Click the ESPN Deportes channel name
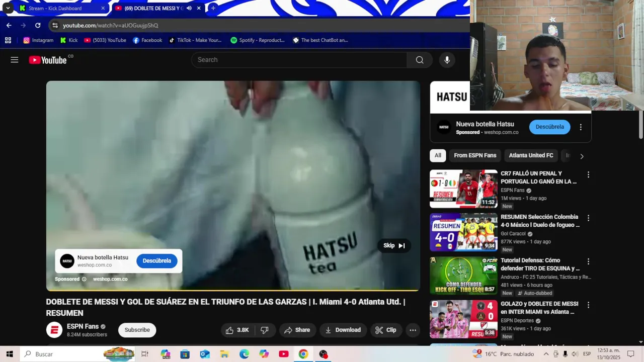 pos(517,321)
